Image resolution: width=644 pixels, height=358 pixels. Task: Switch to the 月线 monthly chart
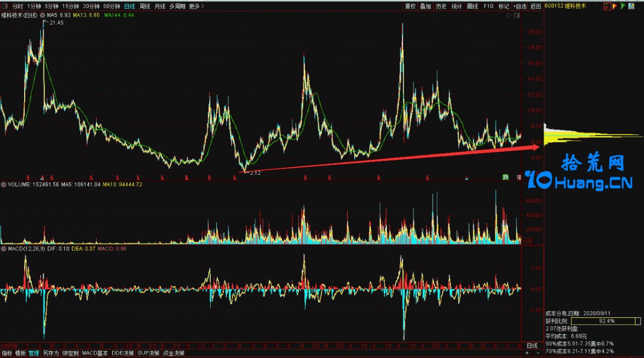tap(160, 6)
